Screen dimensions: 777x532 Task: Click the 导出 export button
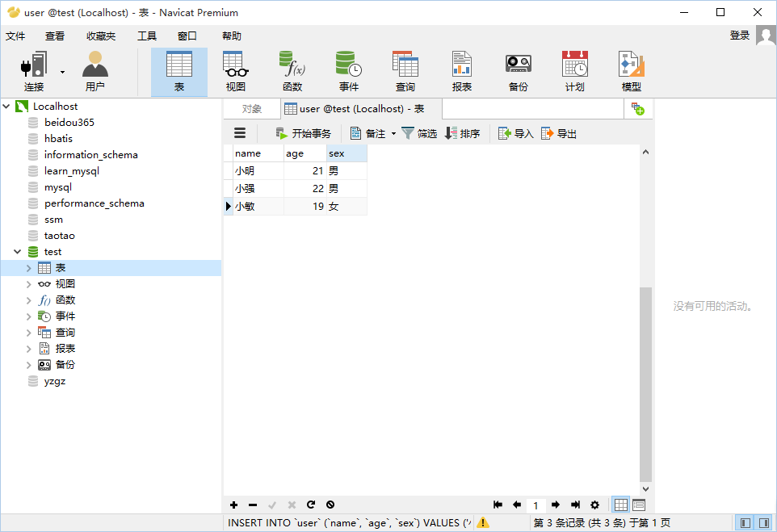[x=559, y=133]
